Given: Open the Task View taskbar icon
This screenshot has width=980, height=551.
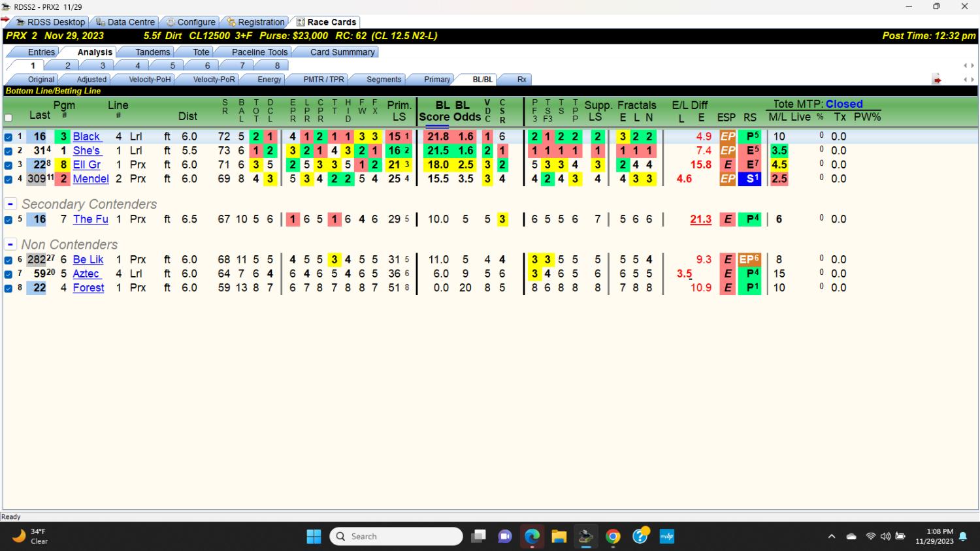Looking at the screenshot, I should tap(478, 537).
